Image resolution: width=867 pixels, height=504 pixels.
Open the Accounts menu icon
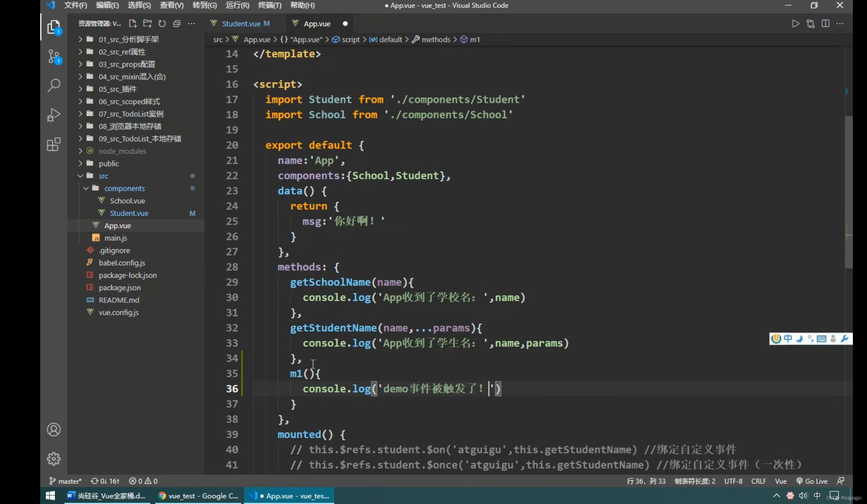point(54,430)
